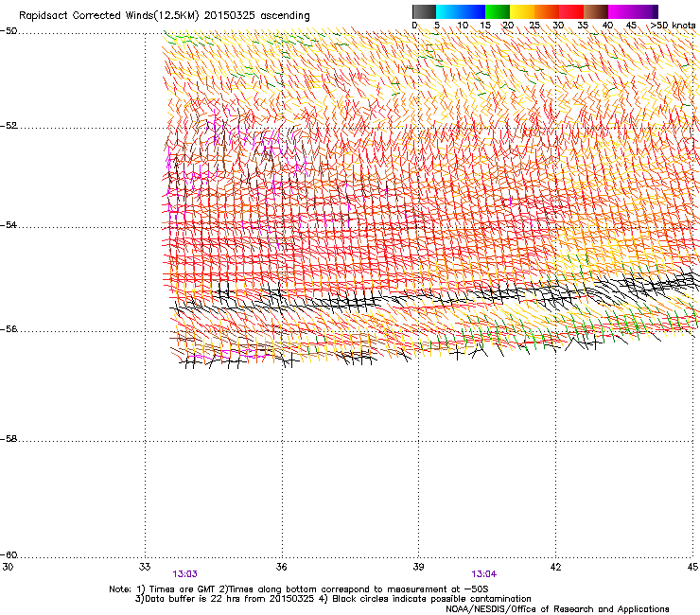Pick the blue 10-15 knots color band
The height and width of the screenshot is (615, 700).
(x=473, y=11)
